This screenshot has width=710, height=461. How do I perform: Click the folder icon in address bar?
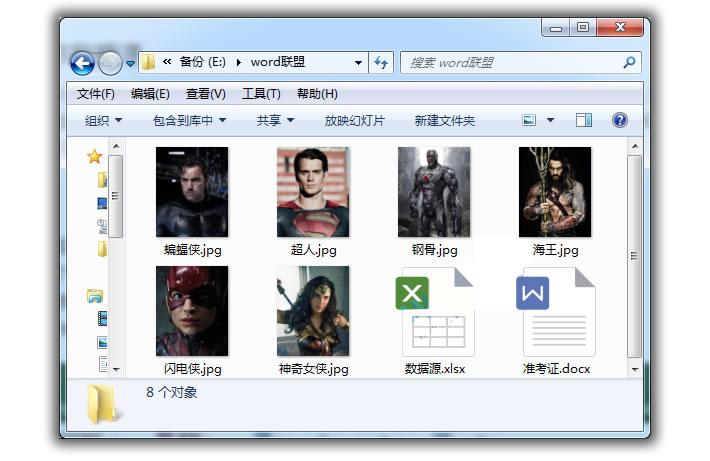click(x=148, y=62)
